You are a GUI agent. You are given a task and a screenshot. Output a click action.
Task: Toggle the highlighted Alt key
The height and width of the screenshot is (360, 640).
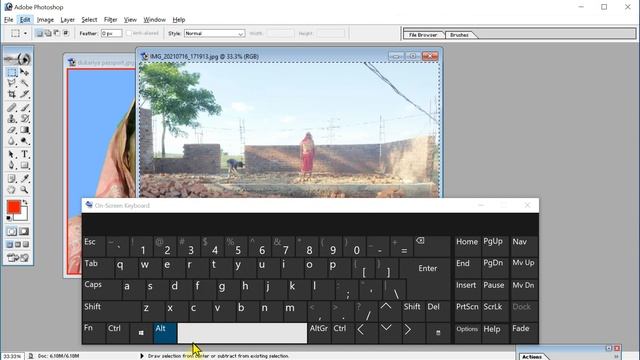[165, 333]
